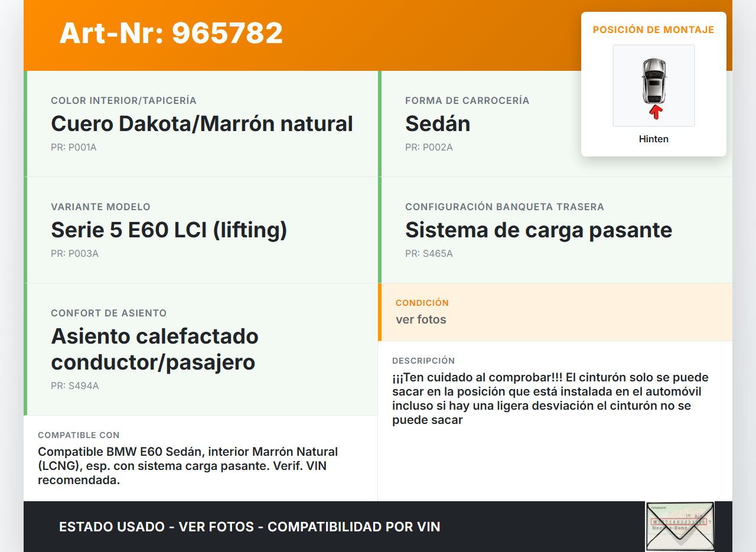Click the PR: P002A code
Screen dimensions: 756x552
click(429, 148)
